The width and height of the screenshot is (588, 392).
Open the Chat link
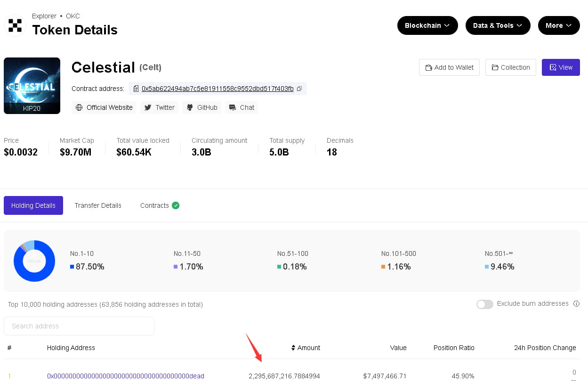click(x=242, y=107)
